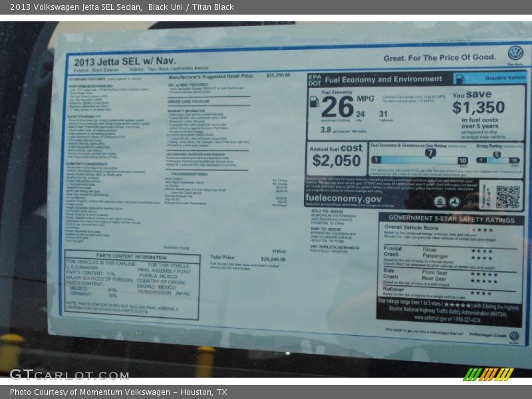This screenshot has width=532, height=399.
Task: Click the VW logo at sticker top
Action: coord(515,53)
